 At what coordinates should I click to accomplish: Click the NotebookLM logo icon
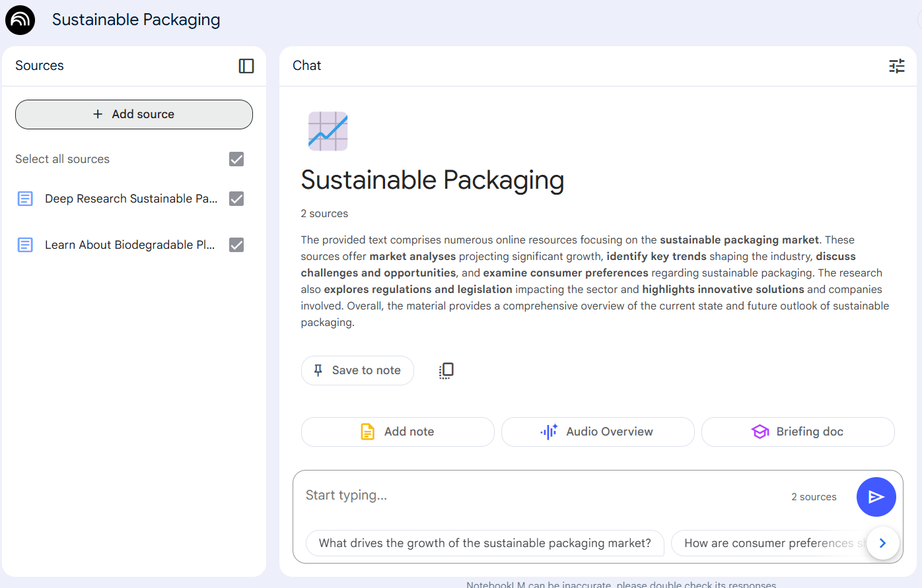coord(20,20)
